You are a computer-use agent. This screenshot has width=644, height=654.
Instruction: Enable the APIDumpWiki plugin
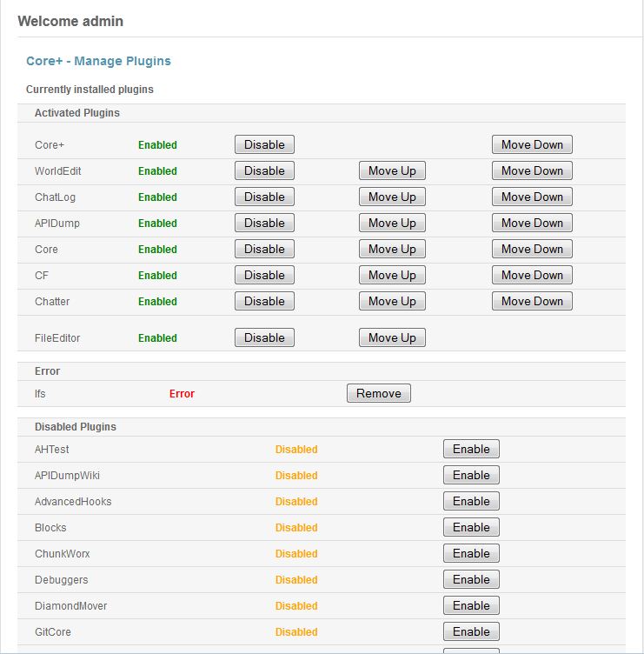tap(471, 475)
